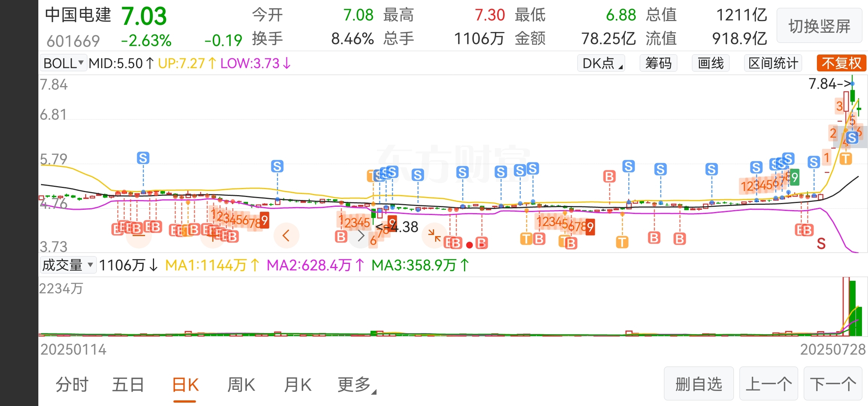Click the MA3:358.9万 volume average
This screenshot has width=868, height=406.
420,265
